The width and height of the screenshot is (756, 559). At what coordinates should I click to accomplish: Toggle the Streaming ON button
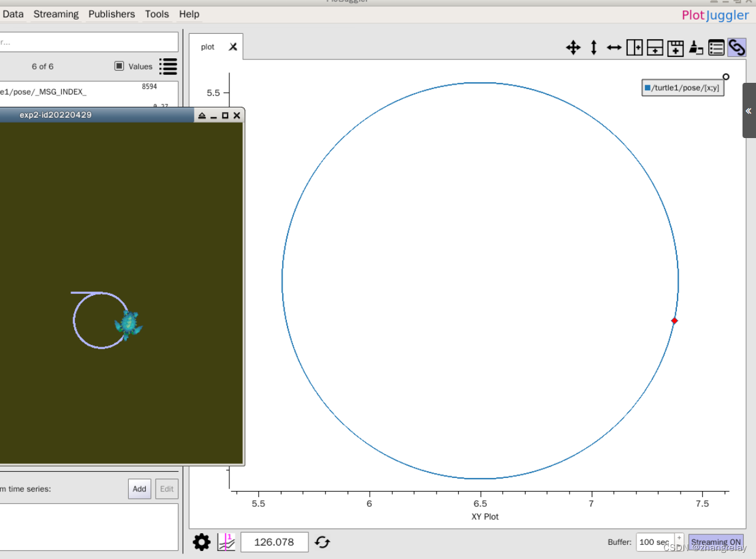pyautogui.click(x=716, y=542)
